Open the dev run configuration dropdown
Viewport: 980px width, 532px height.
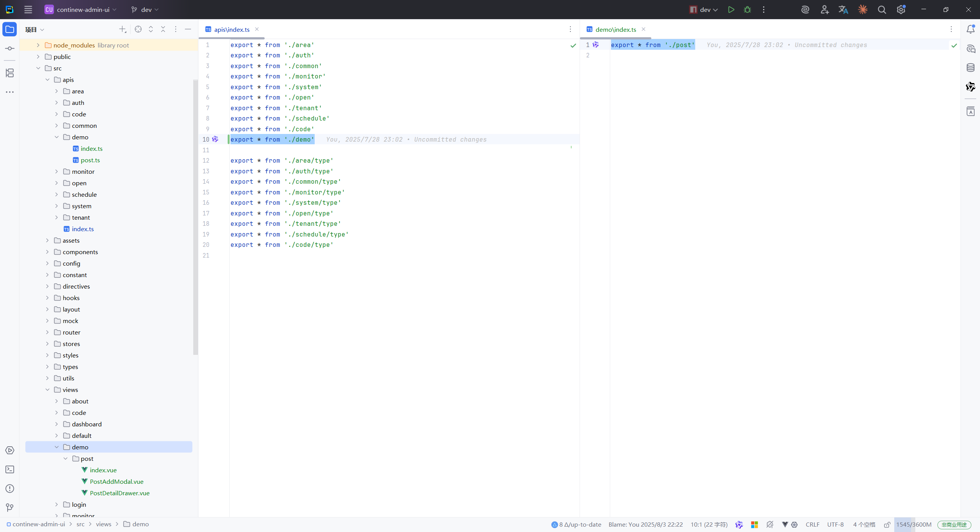tap(704, 10)
